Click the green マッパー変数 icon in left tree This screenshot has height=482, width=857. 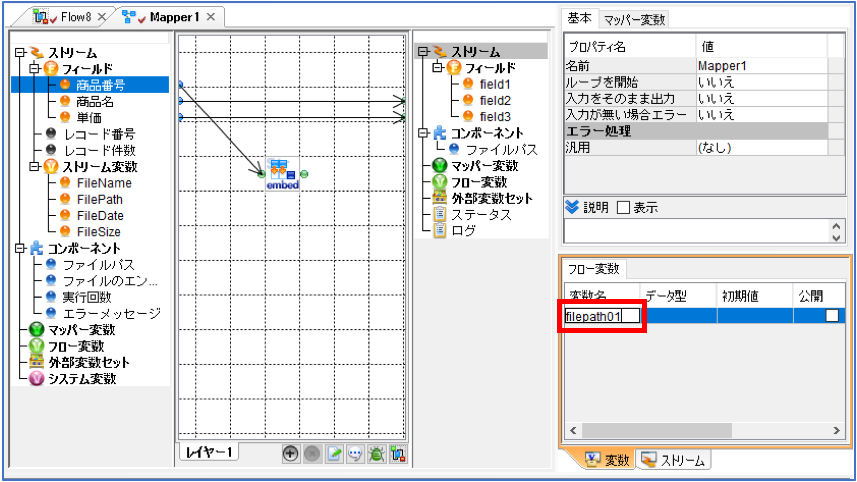[36, 330]
